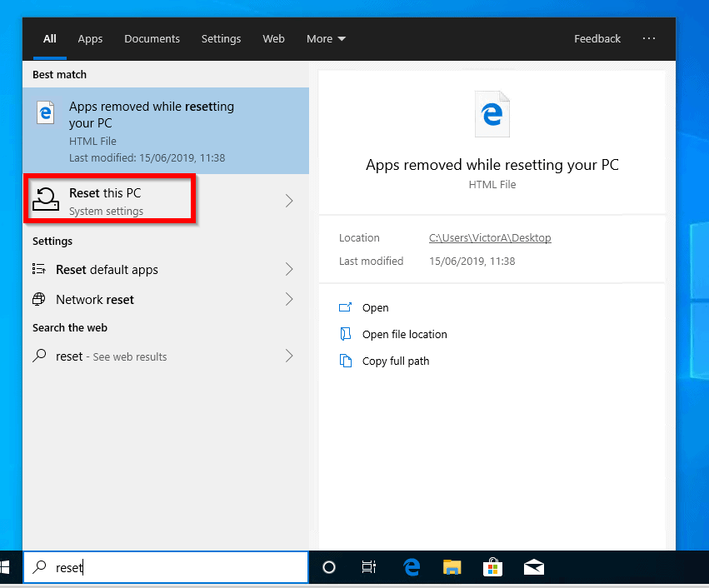
Task: Click Open file location action
Action: click(x=404, y=335)
